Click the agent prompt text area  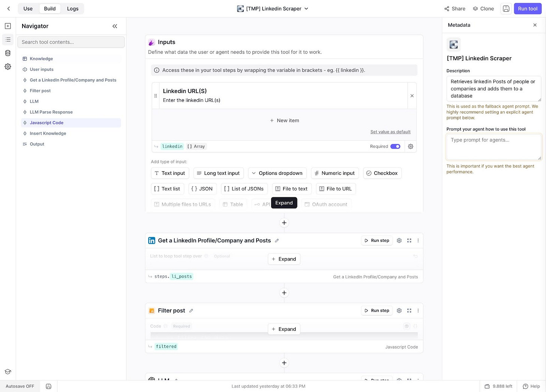[x=493, y=147]
